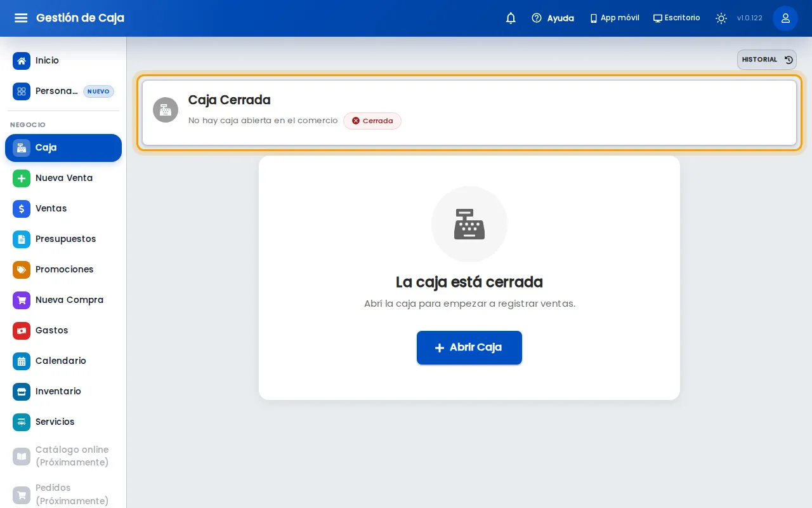Viewport: 812px width, 508px height.
Task: Open the hamburger menu in header
Action: click(x=21, y=18)
